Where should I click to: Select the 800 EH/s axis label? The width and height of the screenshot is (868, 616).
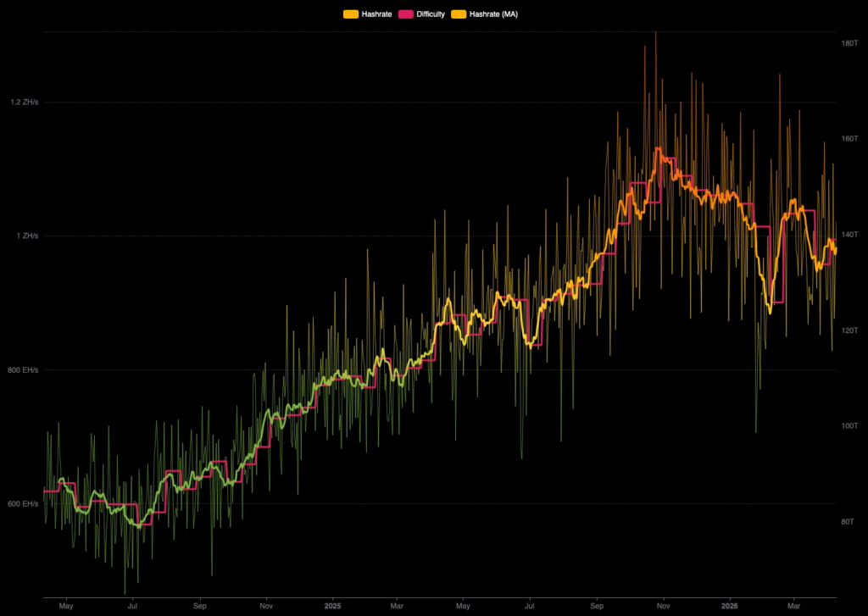coord(24,370)
